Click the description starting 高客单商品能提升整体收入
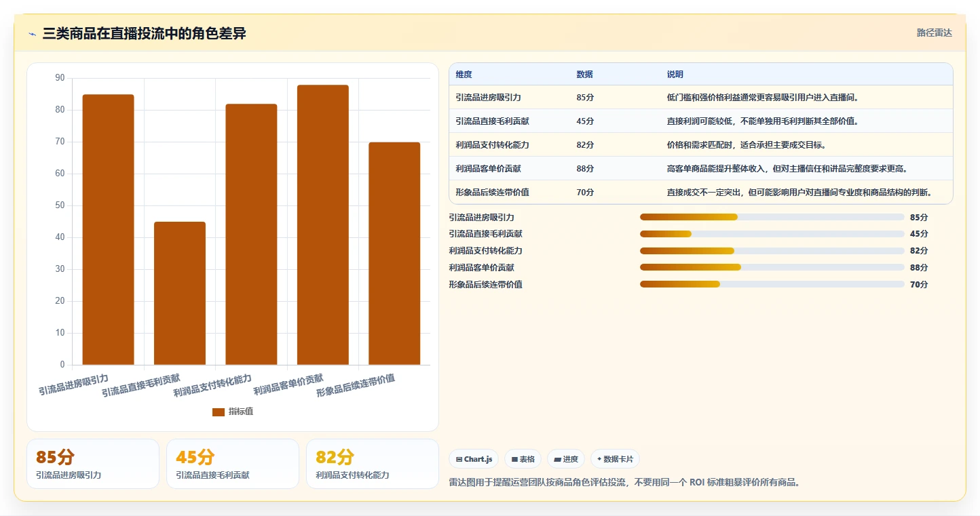980x516 pixels. click(788, 169)
